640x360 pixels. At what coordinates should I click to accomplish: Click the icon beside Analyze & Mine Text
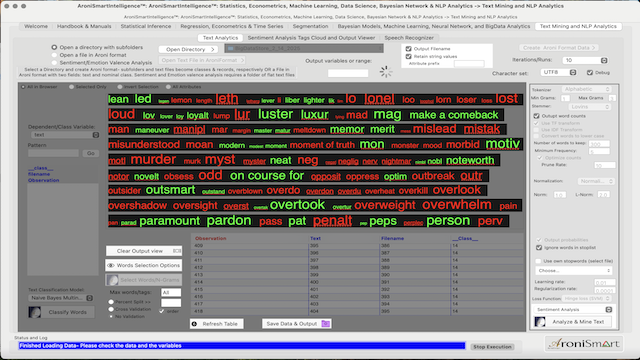click(540, 322)
